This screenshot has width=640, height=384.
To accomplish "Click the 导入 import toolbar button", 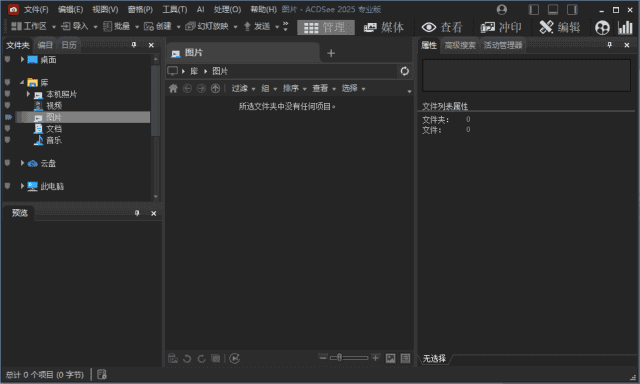I will point(75,27).
